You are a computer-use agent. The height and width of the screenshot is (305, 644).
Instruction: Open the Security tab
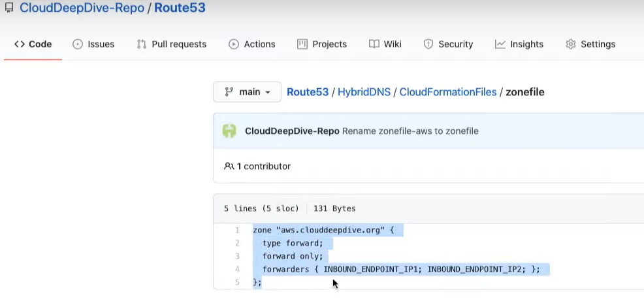pos(449,44)
